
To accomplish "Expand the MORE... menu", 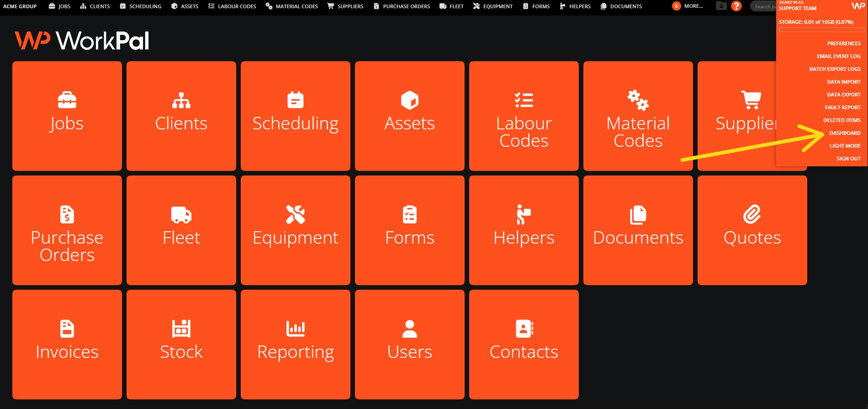I will (x=693, y=6).
